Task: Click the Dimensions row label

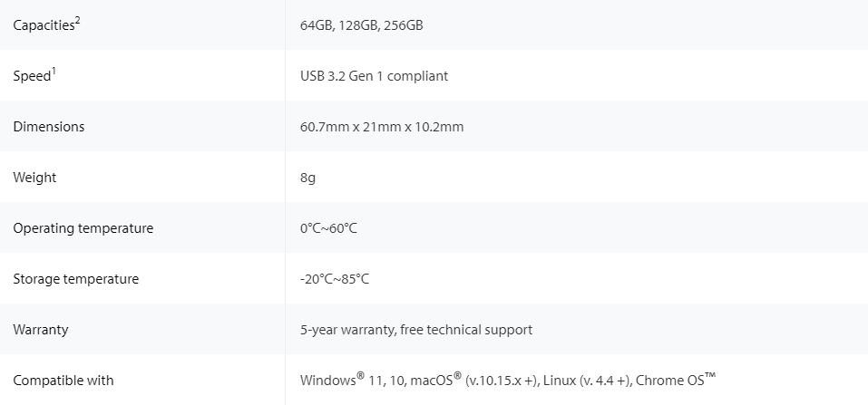Action: tap(49, 127)
